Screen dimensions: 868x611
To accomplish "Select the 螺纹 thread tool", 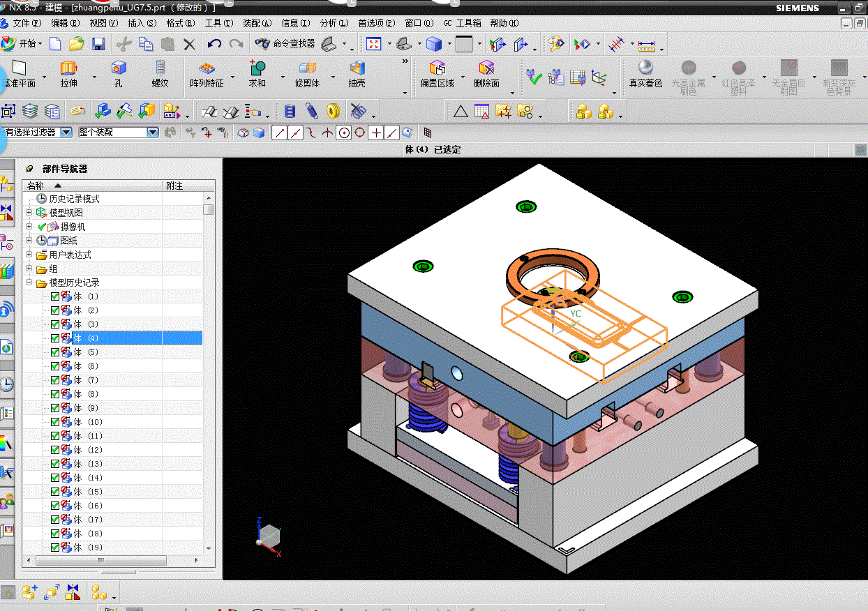I will [x=160, y=74].
